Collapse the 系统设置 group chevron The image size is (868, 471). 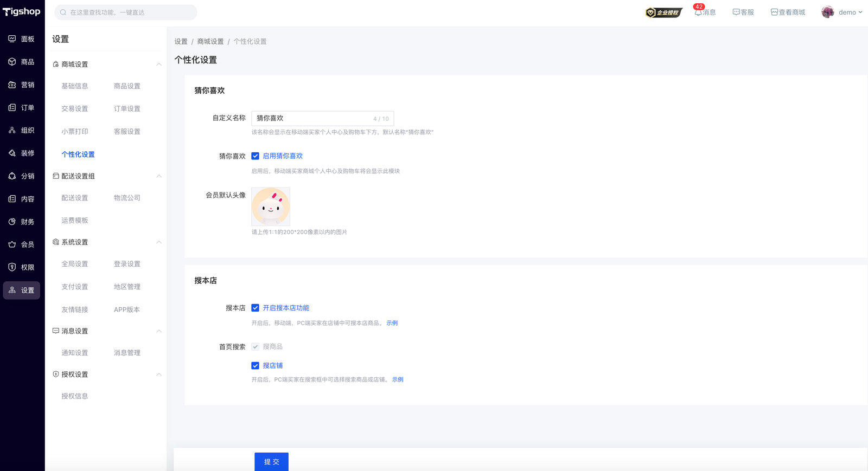click(159, 242)
